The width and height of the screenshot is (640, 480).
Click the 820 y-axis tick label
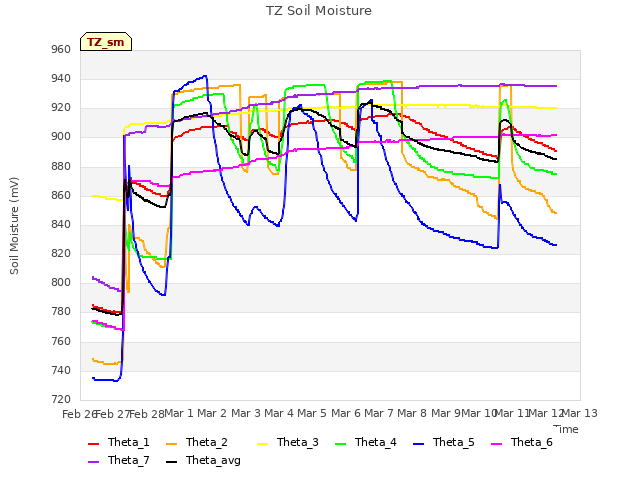tap(61, 253)
